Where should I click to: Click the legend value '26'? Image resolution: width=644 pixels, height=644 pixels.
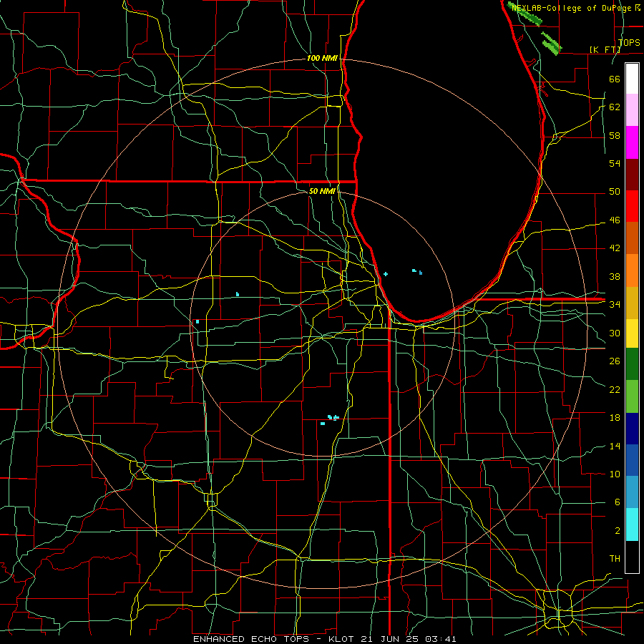click(615, 361)
